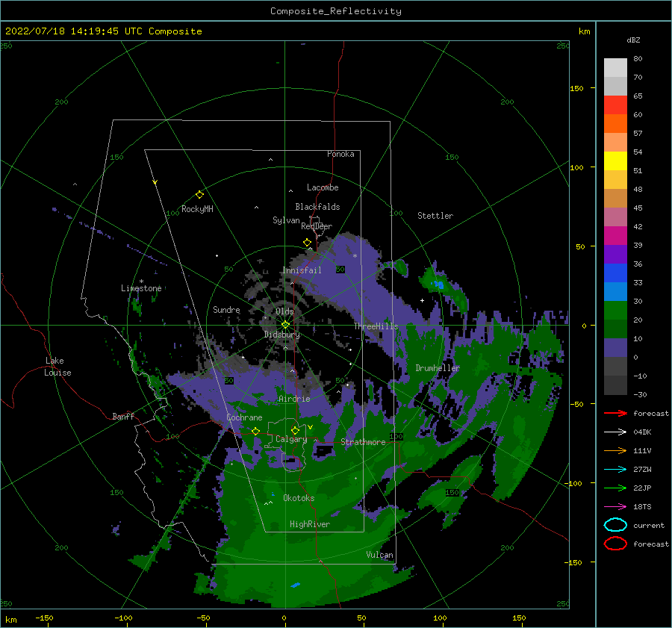Click the cyan 27ZW arrow icon
The image size is (672, 628).
point(615,470)
